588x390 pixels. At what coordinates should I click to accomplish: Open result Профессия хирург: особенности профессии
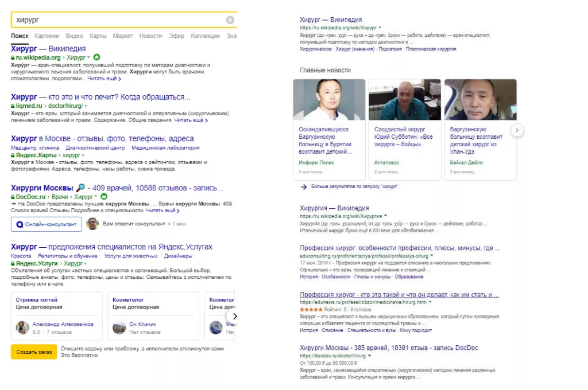(x=400, y=248)
